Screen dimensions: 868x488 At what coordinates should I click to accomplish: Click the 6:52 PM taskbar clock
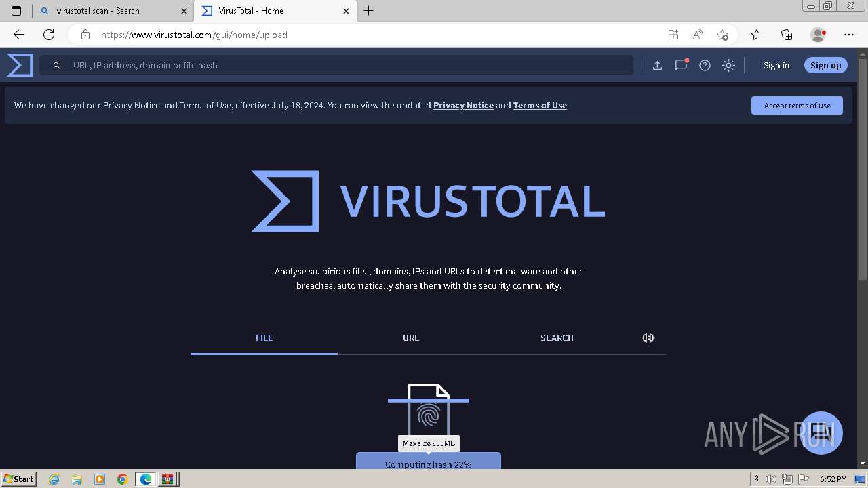click(833, 479)
